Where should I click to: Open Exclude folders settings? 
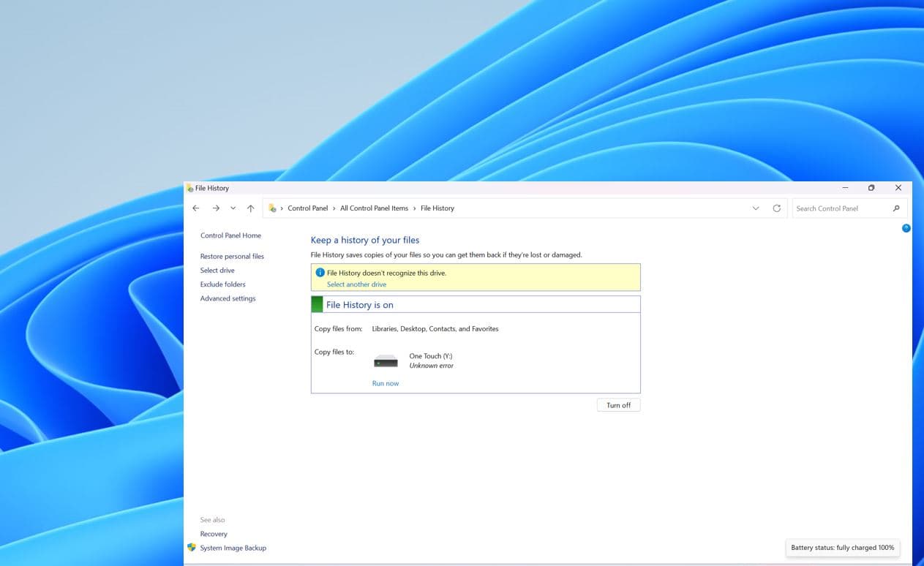[x=222, y=284]
